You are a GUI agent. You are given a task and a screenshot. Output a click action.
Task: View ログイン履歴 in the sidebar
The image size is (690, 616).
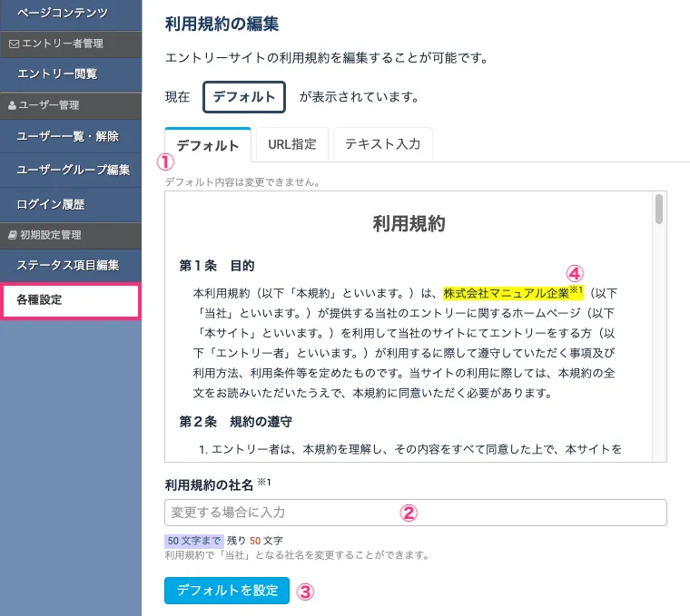(x=51, y=203)
